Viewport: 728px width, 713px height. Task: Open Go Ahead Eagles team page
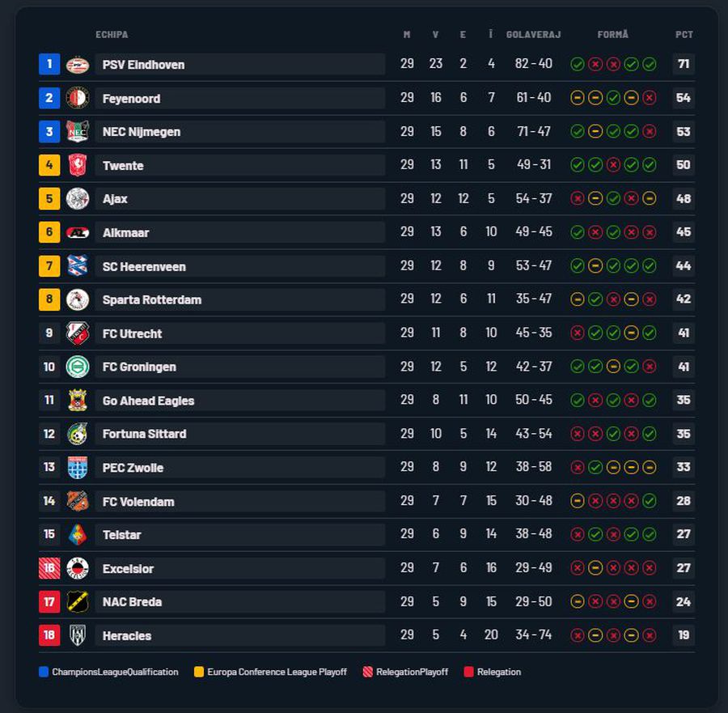(x=148, y=401)
